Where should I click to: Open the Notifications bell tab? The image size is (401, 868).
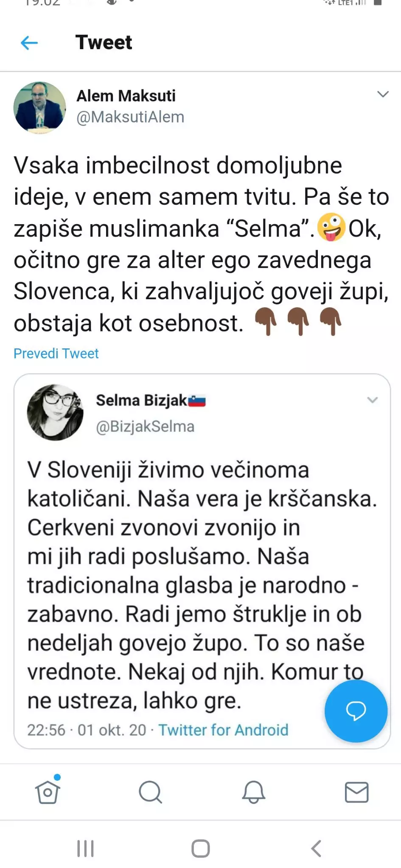coord(253,792)
